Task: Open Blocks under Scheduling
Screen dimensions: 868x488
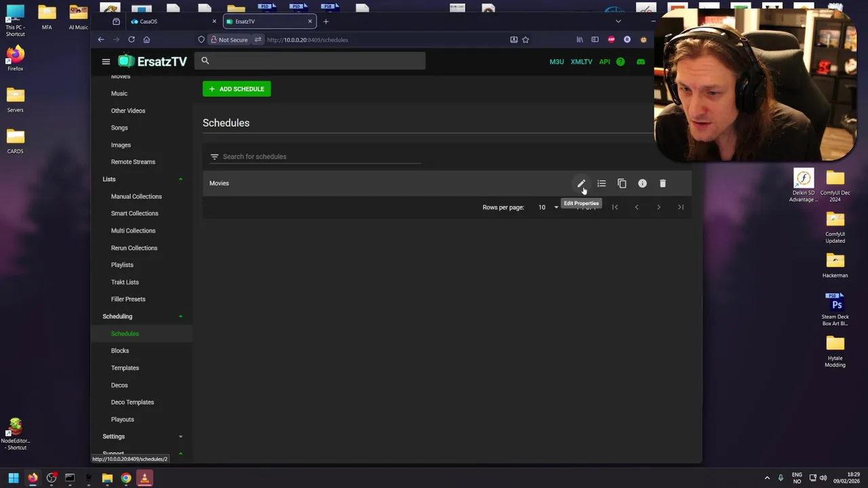Action: (x=120, y=350)
